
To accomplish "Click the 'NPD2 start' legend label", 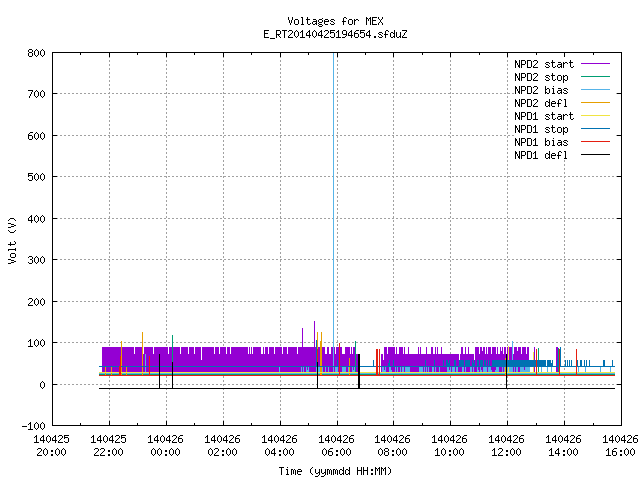I will pos(544,64).
